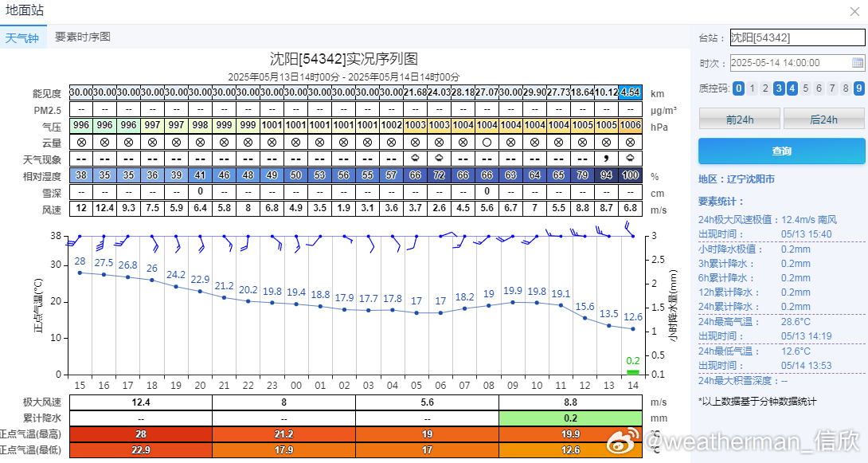868x463 pixels.
Task: Click the wind barb at hour 12
Action: 577,233
